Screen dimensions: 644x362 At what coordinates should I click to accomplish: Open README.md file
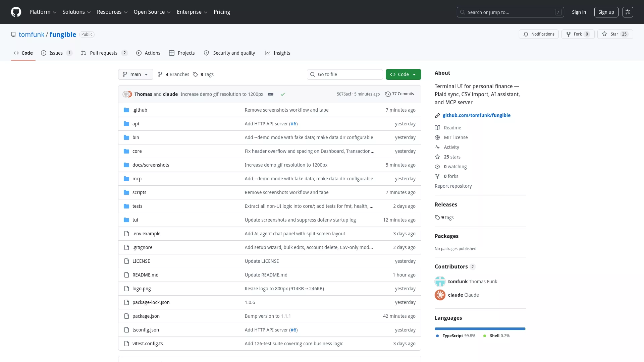pos(145,275)
